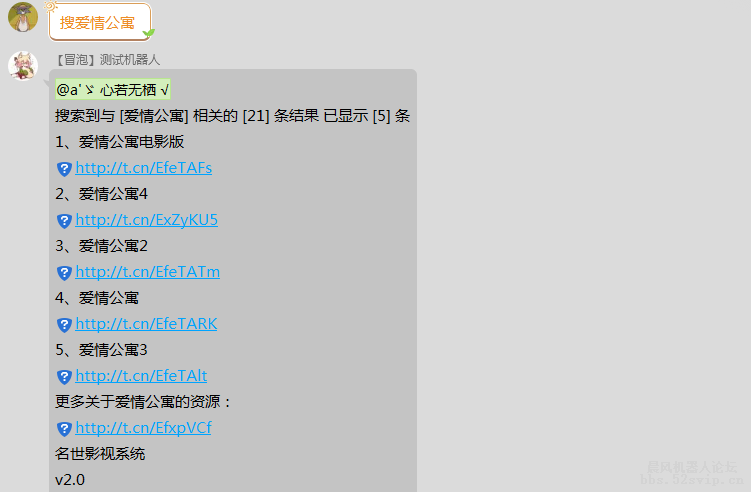Click the bot name 【冒泡】测试机器人

pos(106,59)
